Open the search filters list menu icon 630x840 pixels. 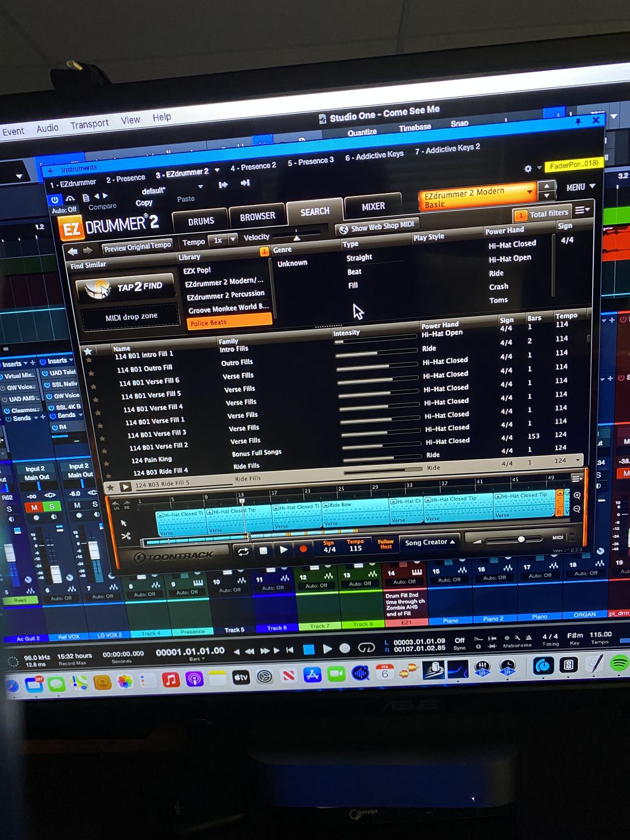click(582, 210)
